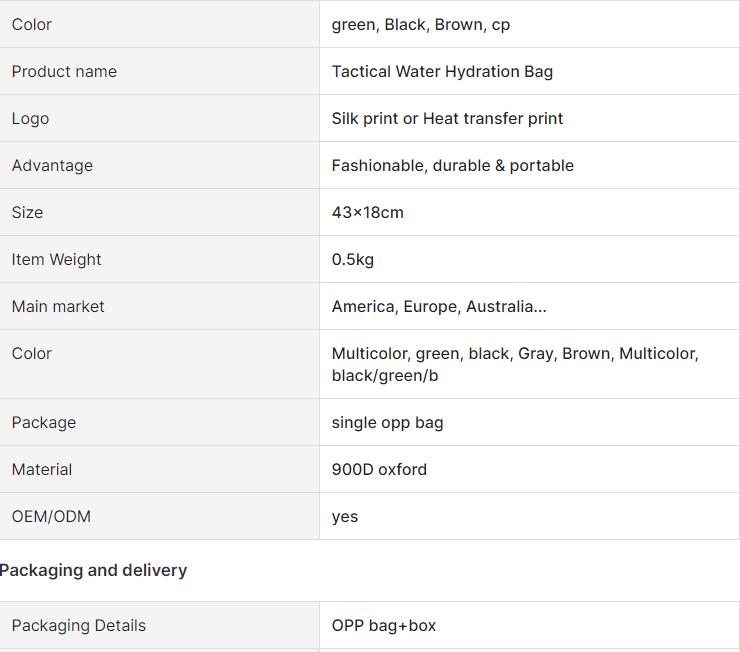740x652 pixels.
Task: Click the "Packaging and delivery" section heading
Action: (x=93, y=570)
